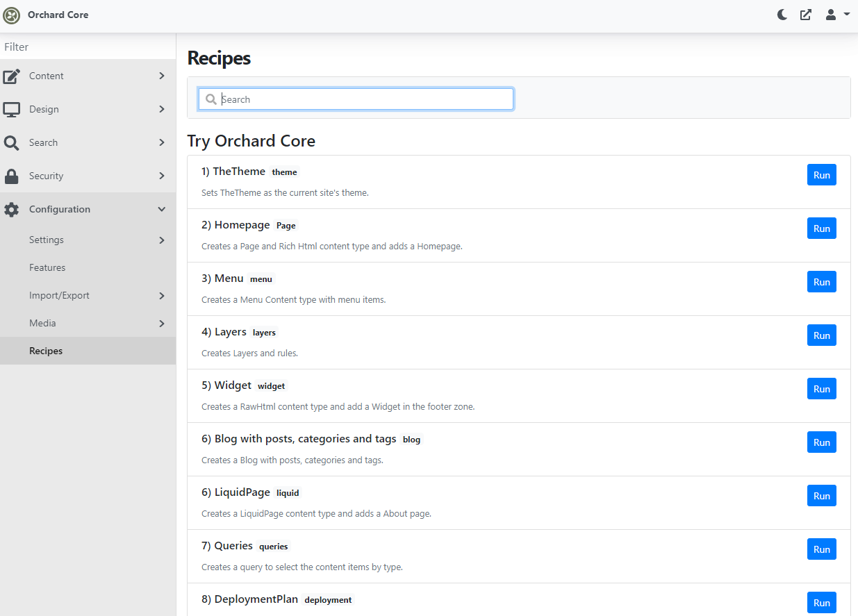This screenshot has height=616, width=858.
Task: Click the 'Try Orchard Core' heading
Action: 251,141
